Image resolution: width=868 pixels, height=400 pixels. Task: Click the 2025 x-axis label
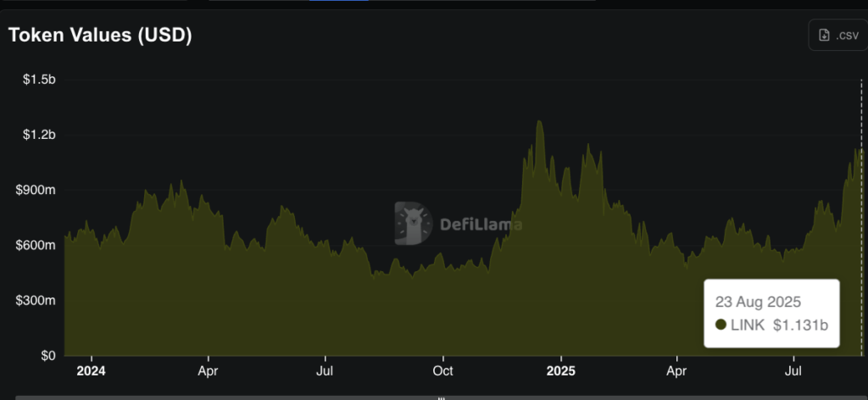[561, 370]
